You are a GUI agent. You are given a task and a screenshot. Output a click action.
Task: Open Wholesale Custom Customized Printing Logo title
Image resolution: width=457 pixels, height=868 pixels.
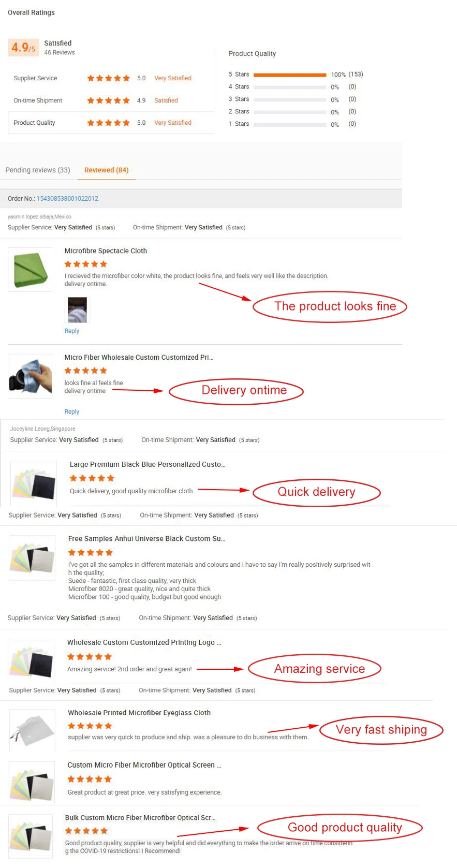(144, 643)
